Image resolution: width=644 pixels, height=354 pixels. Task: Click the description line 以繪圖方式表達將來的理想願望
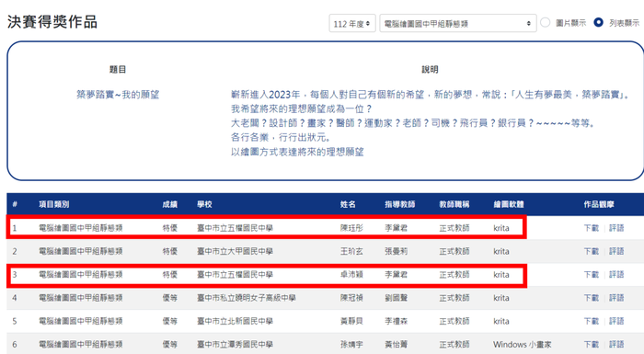[297, 152]
